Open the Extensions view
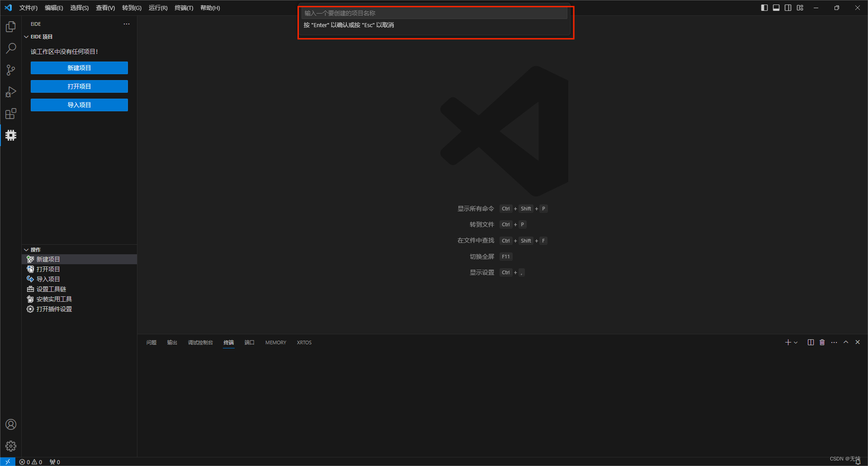 (11, 114)
